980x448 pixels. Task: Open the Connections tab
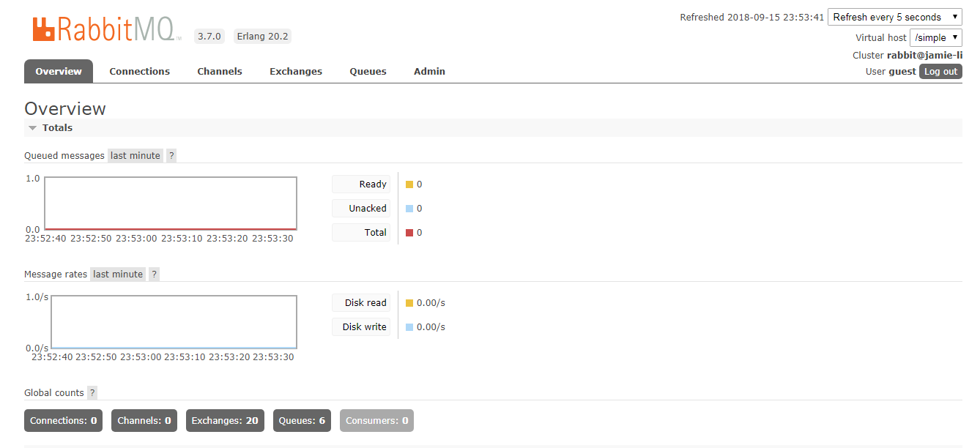(139, 71)
